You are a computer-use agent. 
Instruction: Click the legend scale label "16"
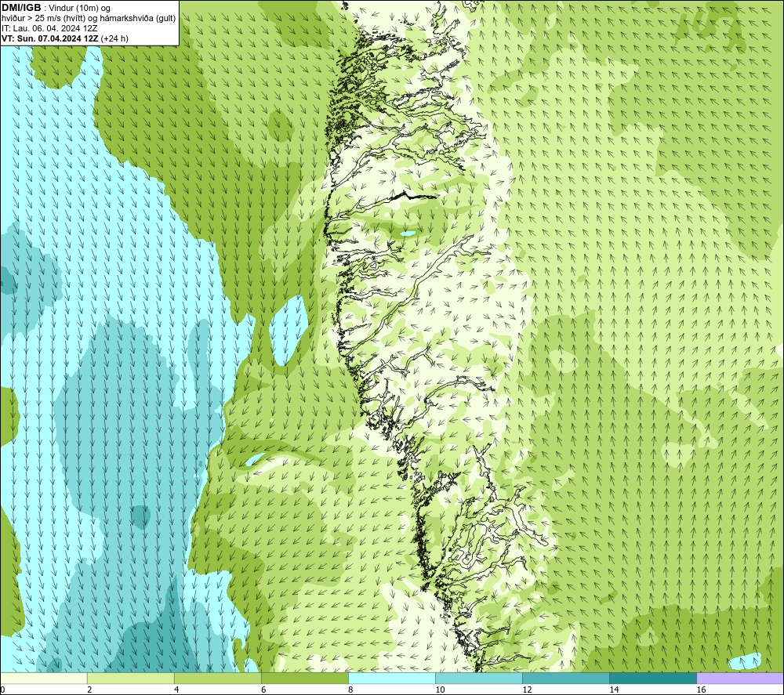tap(701, 690)
